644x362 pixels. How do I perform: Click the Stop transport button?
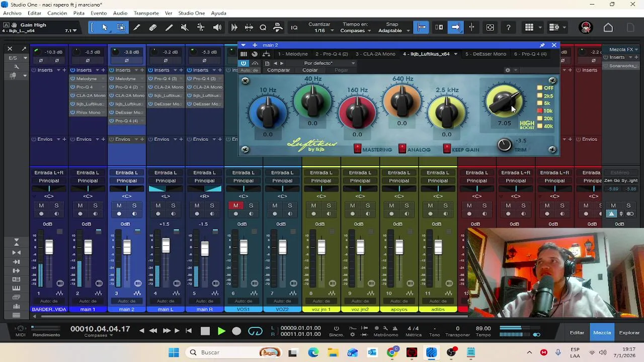(205, 331)
